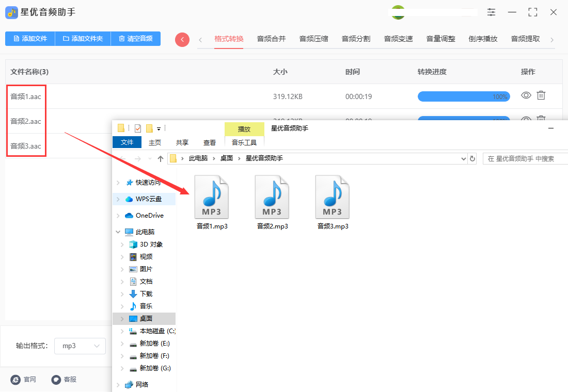Switch to 音量调整 tab

(x=441, y=39)
